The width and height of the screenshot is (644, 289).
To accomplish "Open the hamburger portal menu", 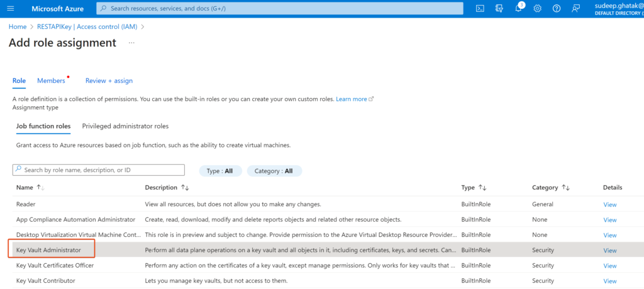I will 11,9.
